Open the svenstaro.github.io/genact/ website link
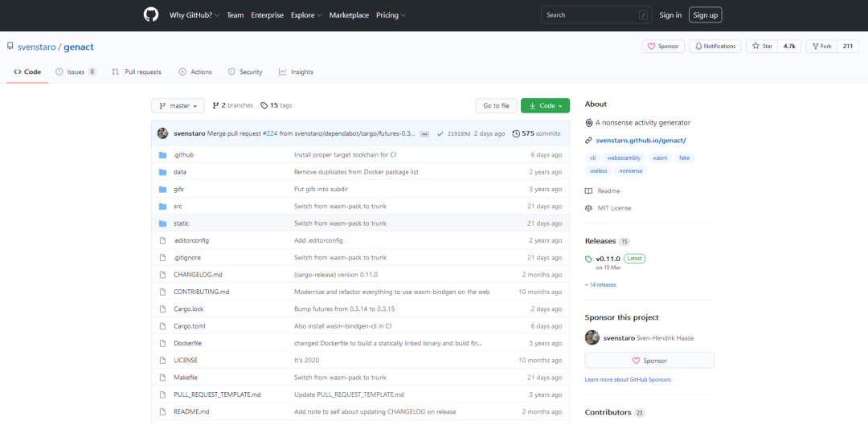Screen dimensions: 868x425 [641, 141]
